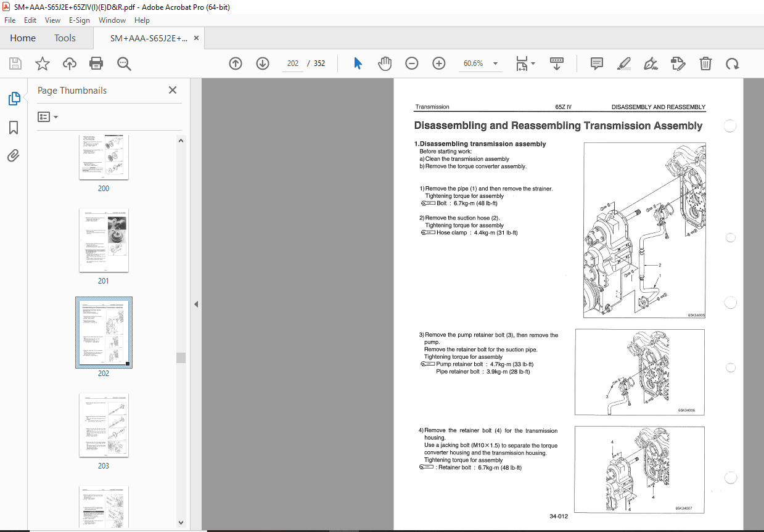This screenshot has height=532, width=764.
Task: Enable the Hand tool for panning
Action: tap(385, 63)
